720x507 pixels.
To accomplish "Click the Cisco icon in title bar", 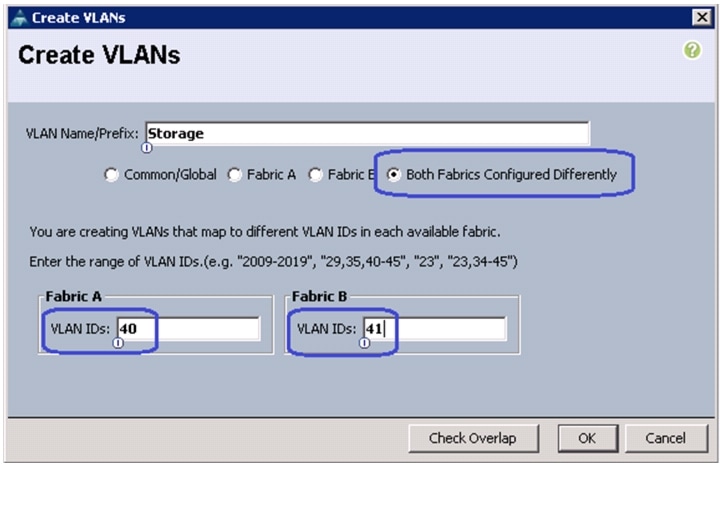I will 19,18.
